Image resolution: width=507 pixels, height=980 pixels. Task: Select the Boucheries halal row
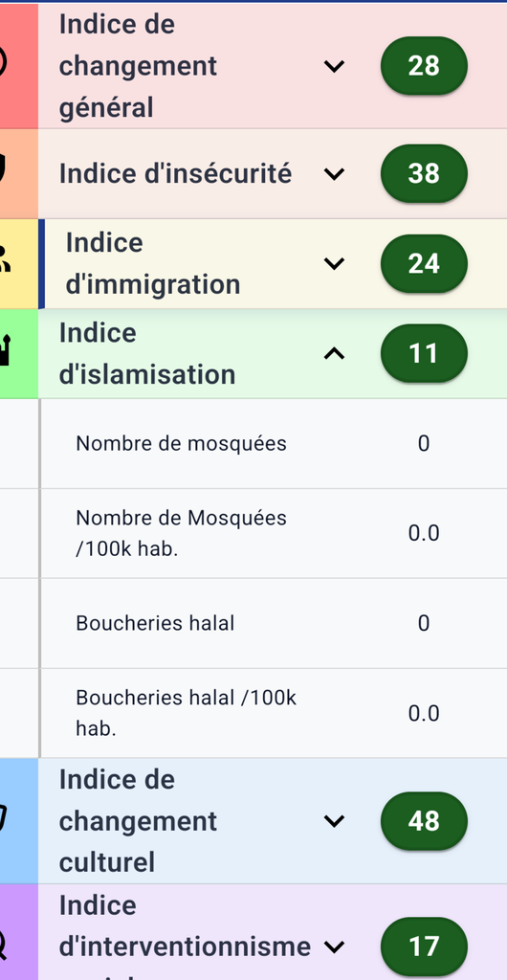point(273,623)
